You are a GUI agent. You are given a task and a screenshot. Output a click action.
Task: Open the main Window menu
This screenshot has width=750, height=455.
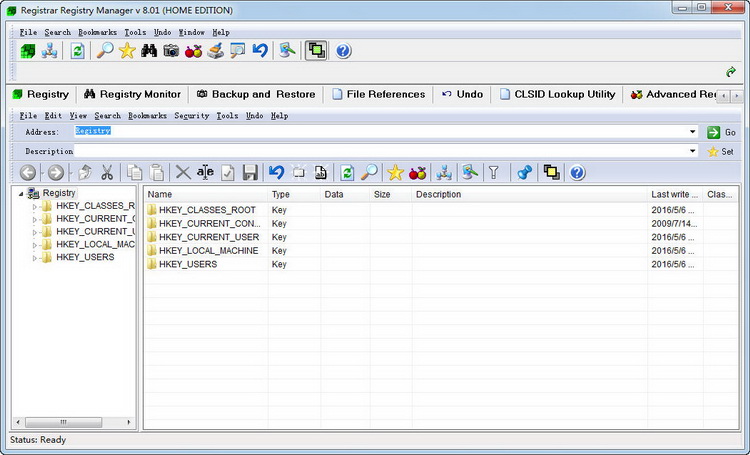pos(191,32)
